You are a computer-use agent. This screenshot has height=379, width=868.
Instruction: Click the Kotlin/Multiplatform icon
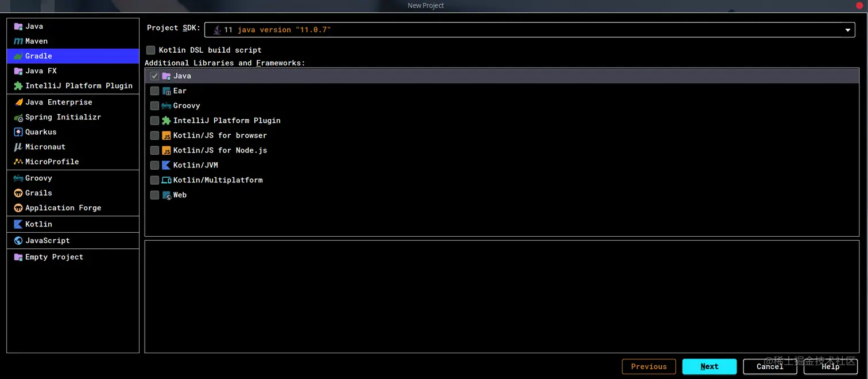click(x=166, y=180)
